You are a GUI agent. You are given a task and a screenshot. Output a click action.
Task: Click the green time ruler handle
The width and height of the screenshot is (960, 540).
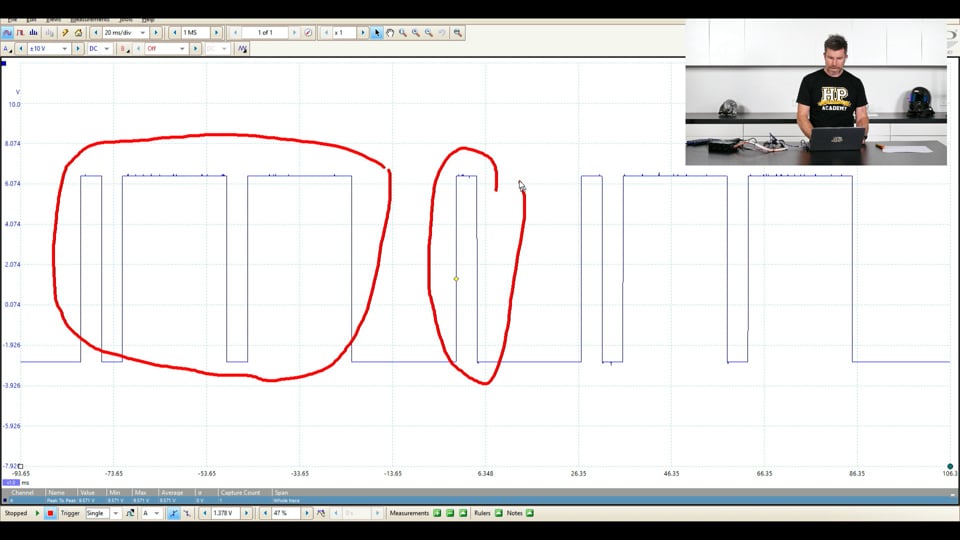[x=950, y=466]
